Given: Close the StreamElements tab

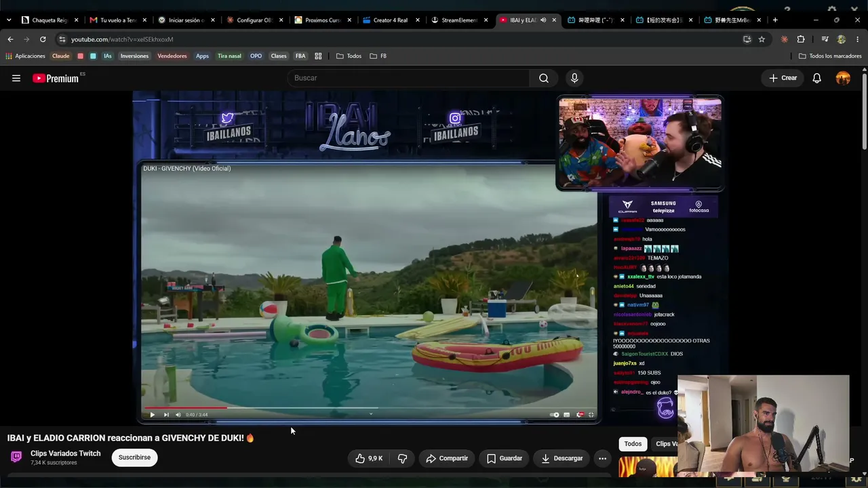Looking at the screenshot, I should pyautogui.click(x=486, y=20).
